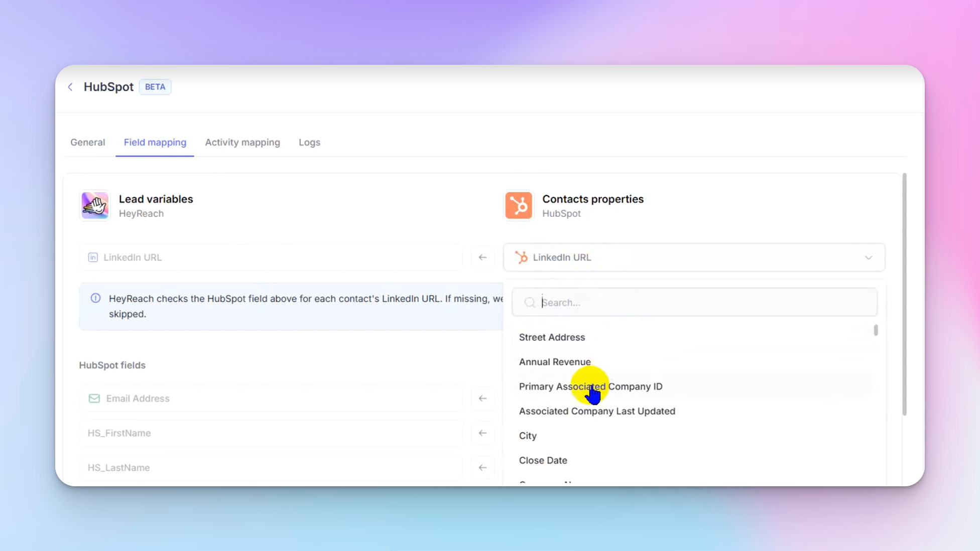Viewport: 980px width, 551px height.
Task: Click the envelope icon in Email Address field
Action: point(94,398)
